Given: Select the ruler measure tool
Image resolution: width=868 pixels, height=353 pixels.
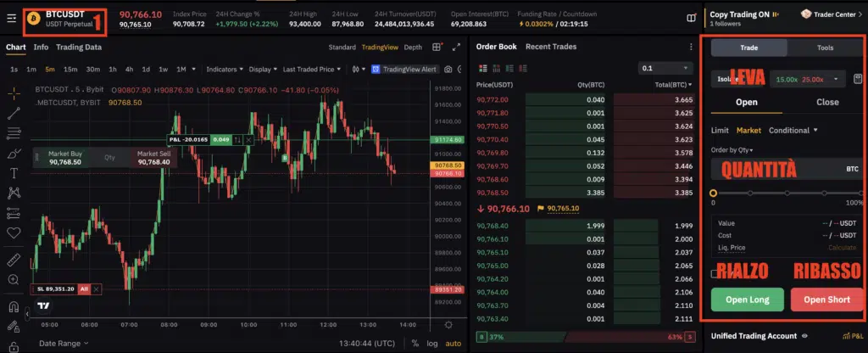Looking at the screenshot, I should click(x=14, y=259).
